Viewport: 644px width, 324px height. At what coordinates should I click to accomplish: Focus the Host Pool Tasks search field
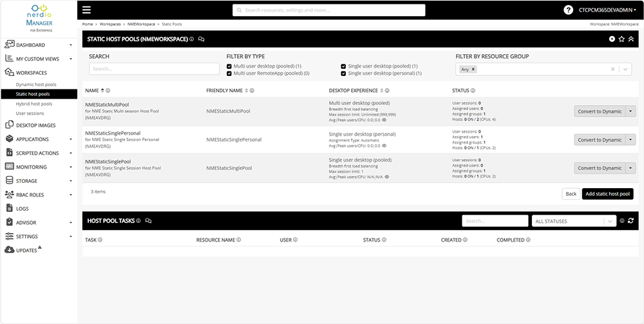(x=495, y=221)
